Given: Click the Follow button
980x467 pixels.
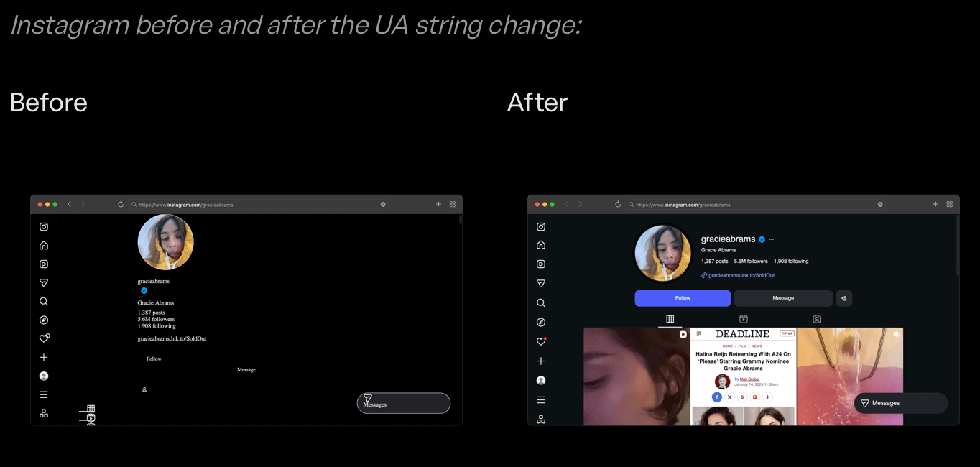Looking at the screenshot, I should 682,297.
